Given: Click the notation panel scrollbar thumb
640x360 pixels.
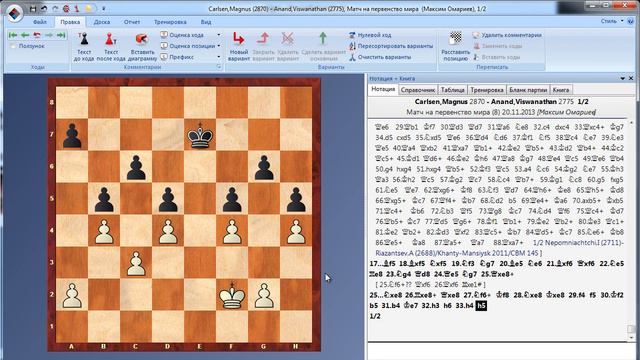Looking at the screenshot, I should tap(631, 329).
